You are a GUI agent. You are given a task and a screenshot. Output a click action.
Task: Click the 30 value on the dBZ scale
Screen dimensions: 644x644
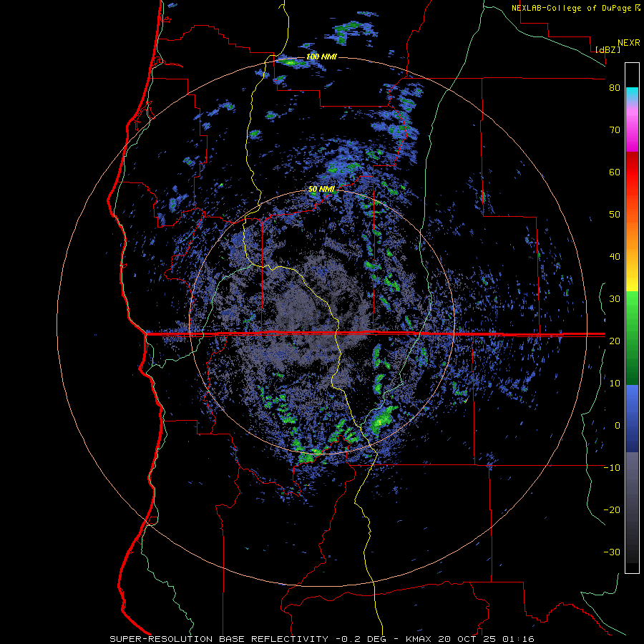pyautogui.click(x=615, y=299)
